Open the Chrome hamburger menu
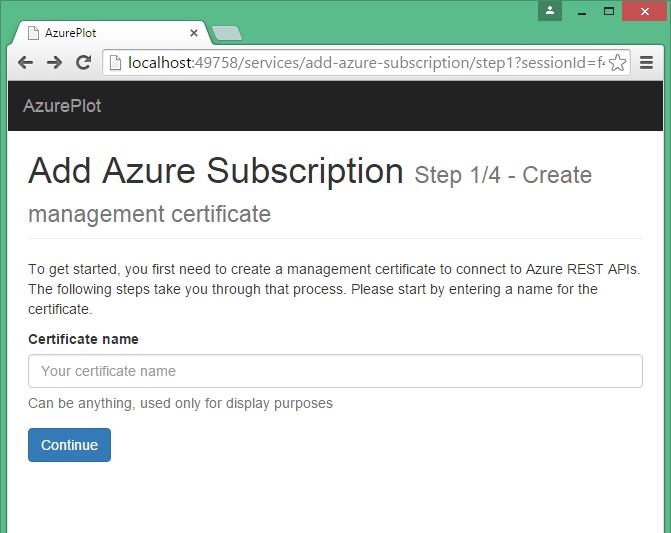 646,63
